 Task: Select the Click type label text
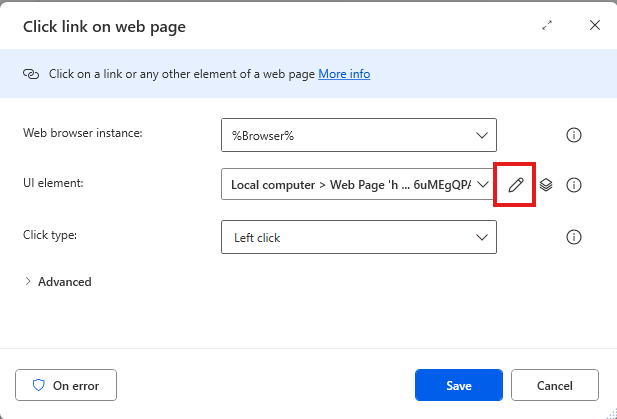tap(50, 235)
